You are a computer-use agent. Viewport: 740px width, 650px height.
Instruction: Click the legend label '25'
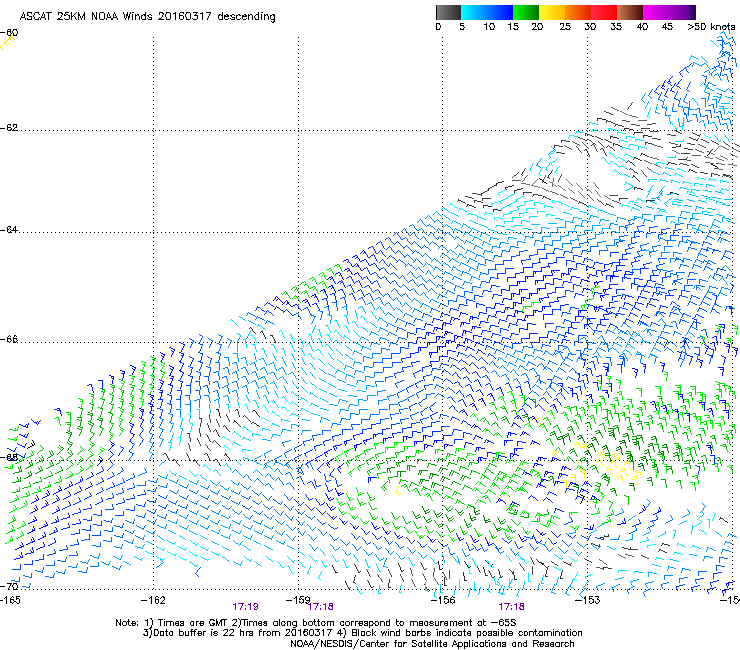(x=565, y=27)
